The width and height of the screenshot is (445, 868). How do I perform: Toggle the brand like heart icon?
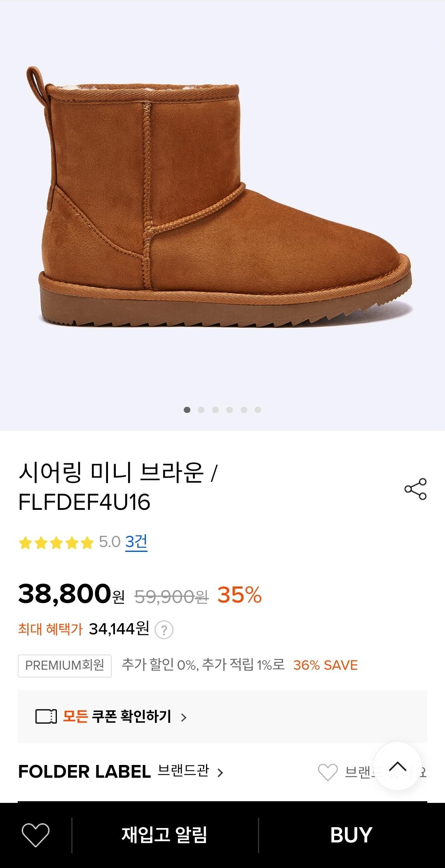(x=328, y=772)
